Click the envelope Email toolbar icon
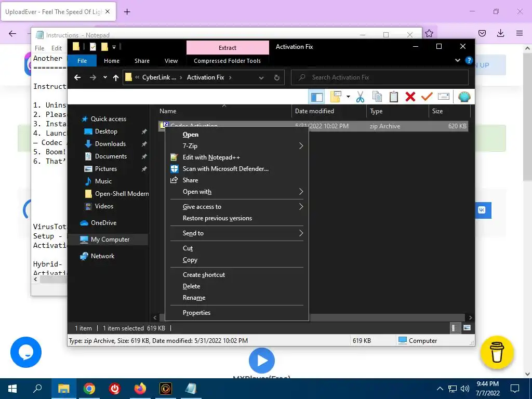This screenshot has width=532, height=399. pyautogui.click(x=444, y=97)
